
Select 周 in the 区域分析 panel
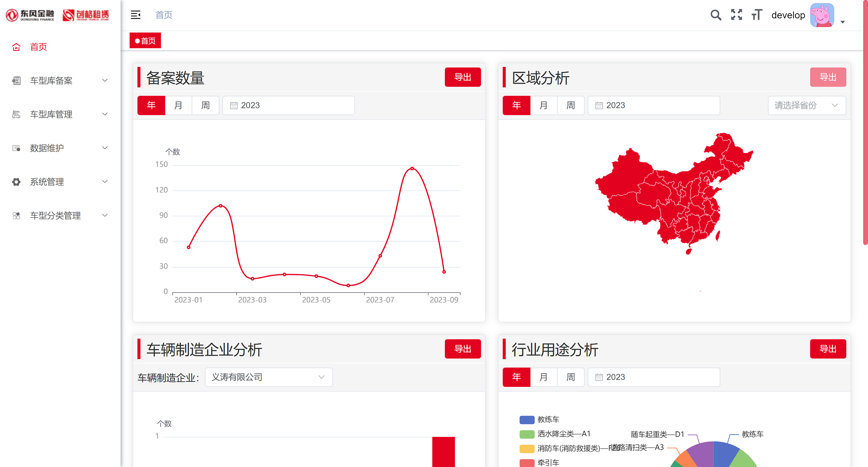(571, 105)
